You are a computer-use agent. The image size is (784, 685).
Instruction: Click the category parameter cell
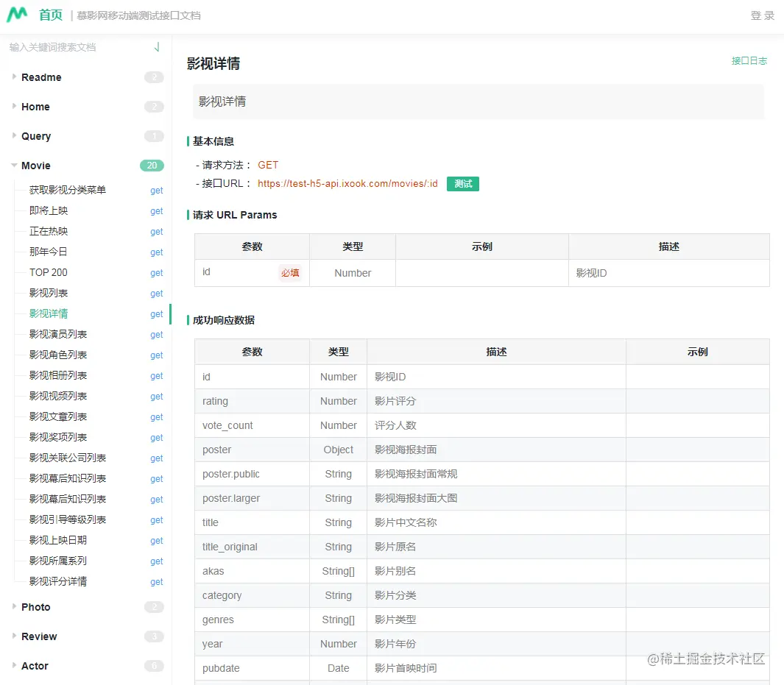pos(252,595)
